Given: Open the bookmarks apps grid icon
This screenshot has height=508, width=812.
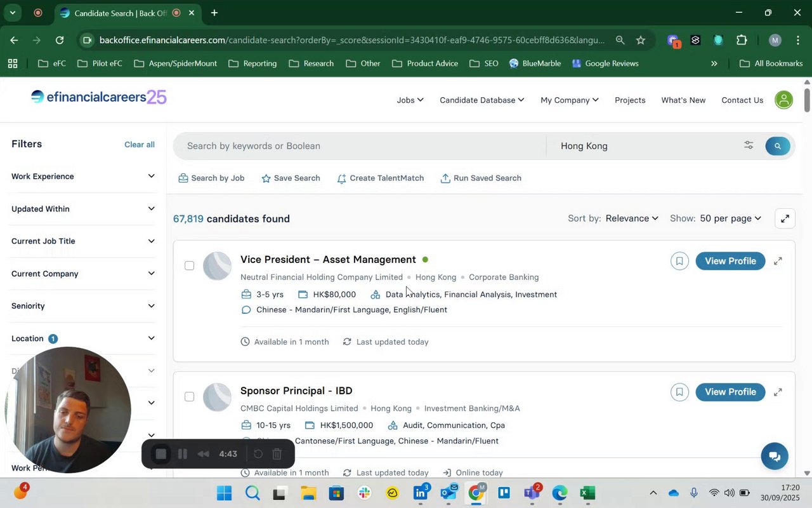Looking at the screenshot, I should [13, 63].
